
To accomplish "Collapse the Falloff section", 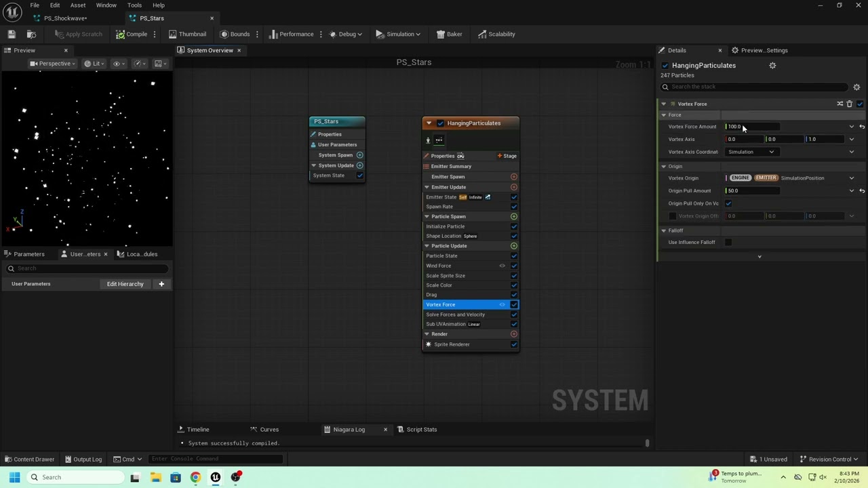I will tap(664, 230).
